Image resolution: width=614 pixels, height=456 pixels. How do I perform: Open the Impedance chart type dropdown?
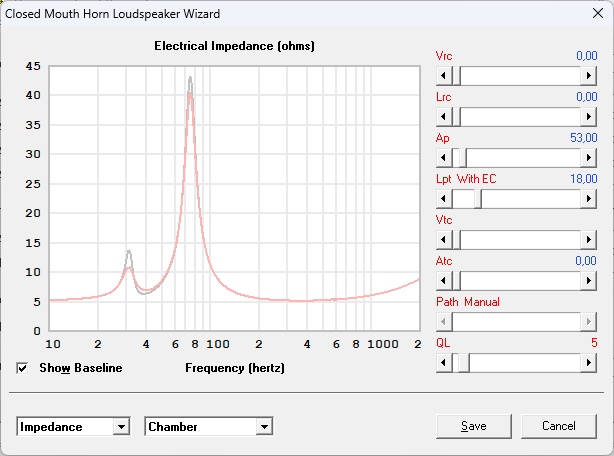tap(121, 427)
